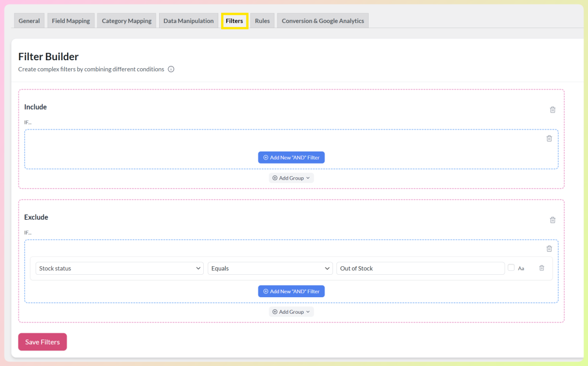Image resolution: width=588 pixels, height=366 pixels.
Task: Switch to the Data Manipulation tab
Action: (188, 20)
